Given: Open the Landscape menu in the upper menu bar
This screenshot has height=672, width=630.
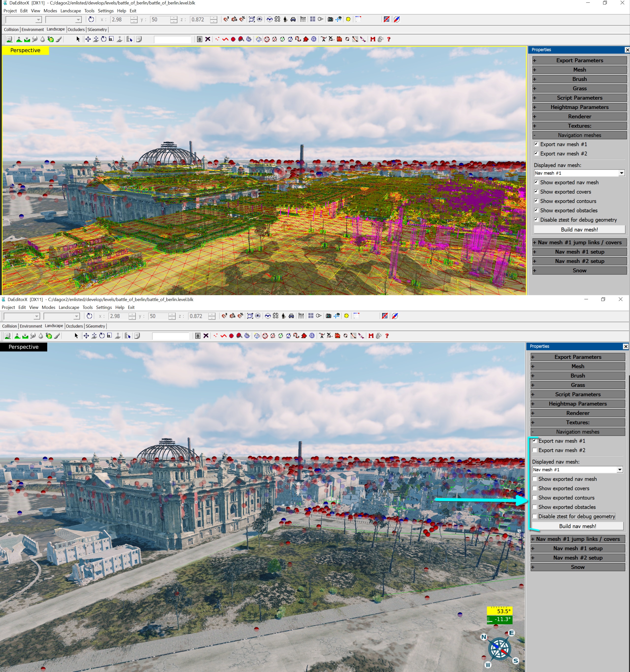Looking at the screenshot, I should pyautogui.click(x=70, y=11).
